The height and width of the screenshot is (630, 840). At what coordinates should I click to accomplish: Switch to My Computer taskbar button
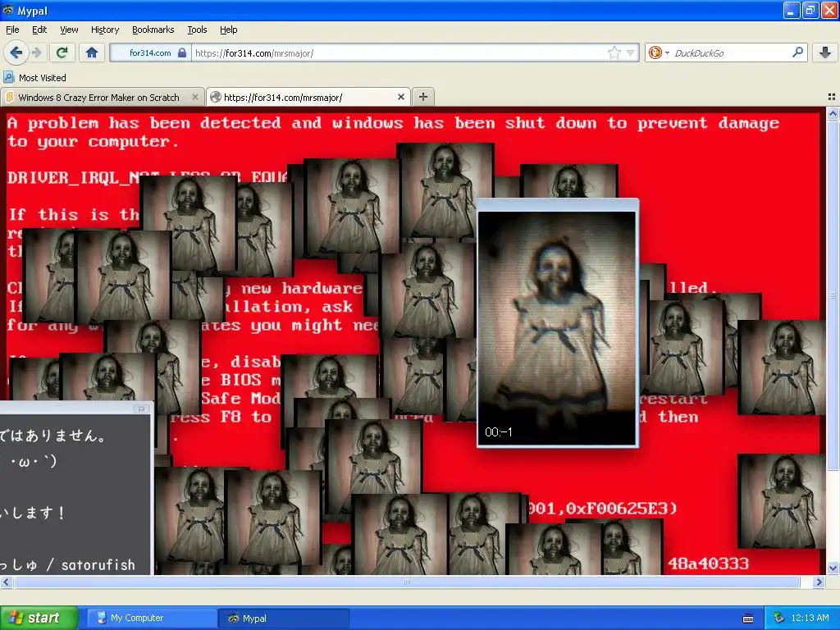tap(150, 618)
